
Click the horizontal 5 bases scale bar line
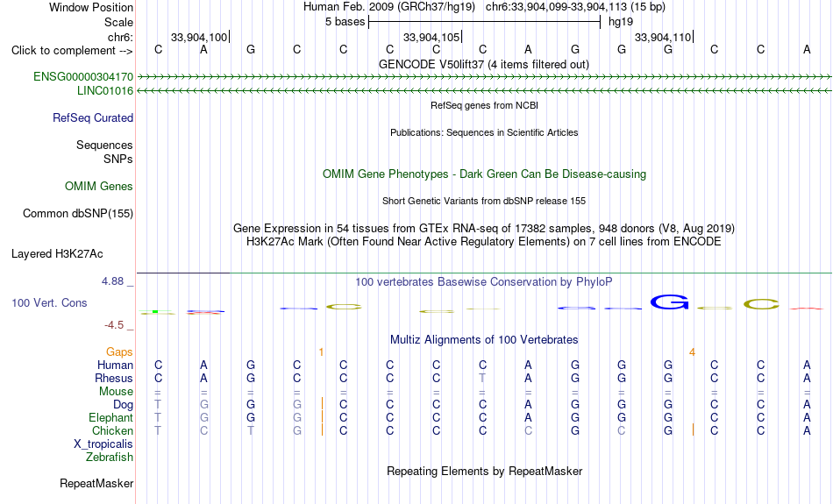click(485, 22)
